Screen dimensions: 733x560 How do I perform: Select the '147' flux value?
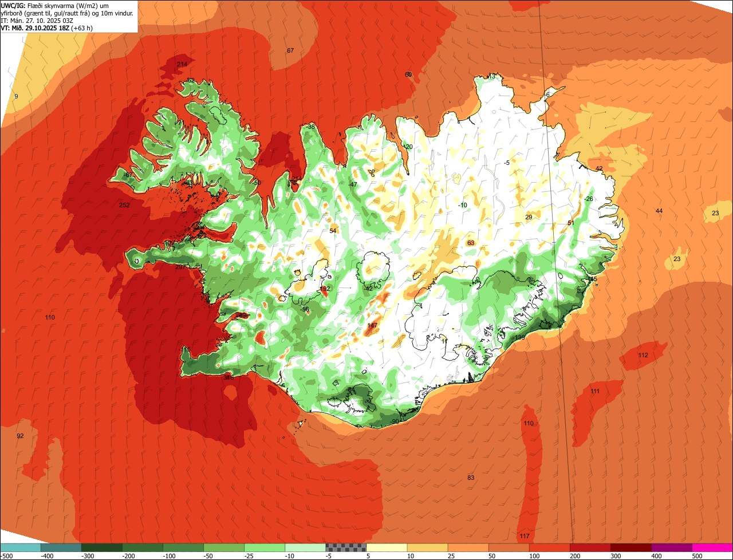[x=372, y=325]
